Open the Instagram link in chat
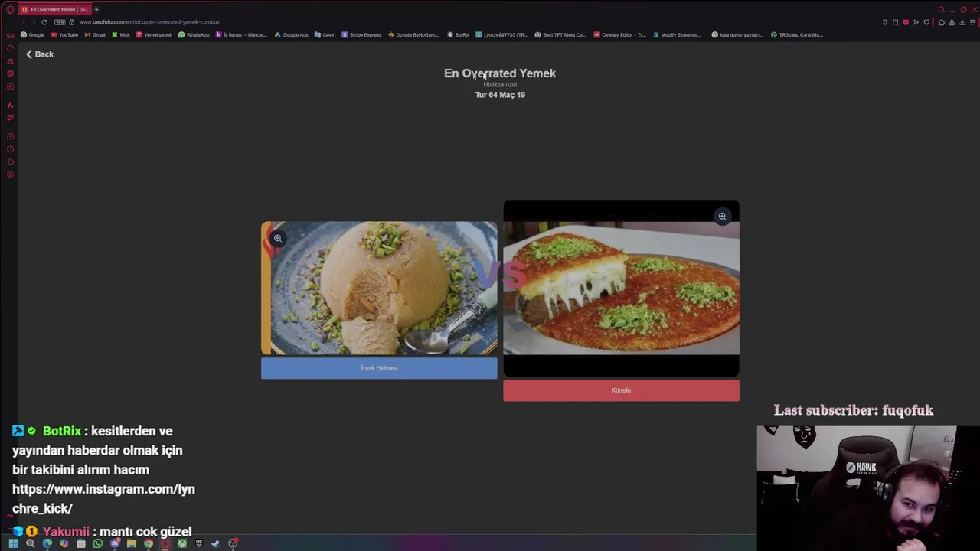Image resolution: width=980 pixels, height=551 pixels. [x=103, y=498]
